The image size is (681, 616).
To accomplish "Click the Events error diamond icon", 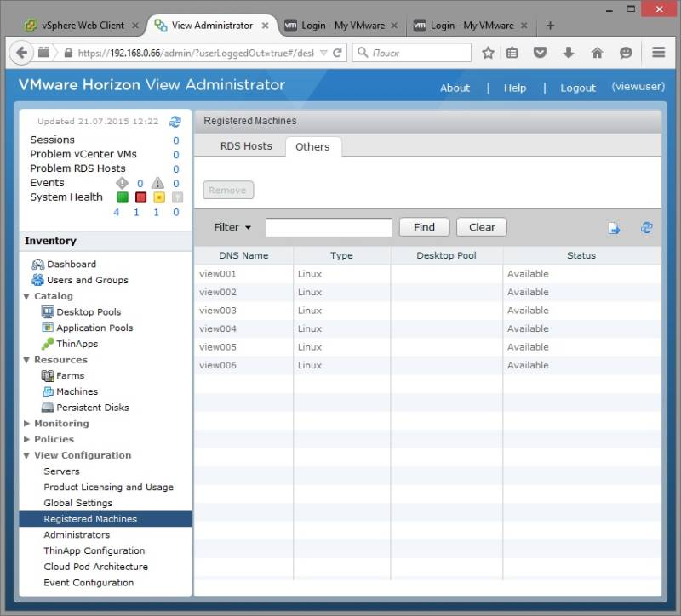I will (x=122, y=183).
